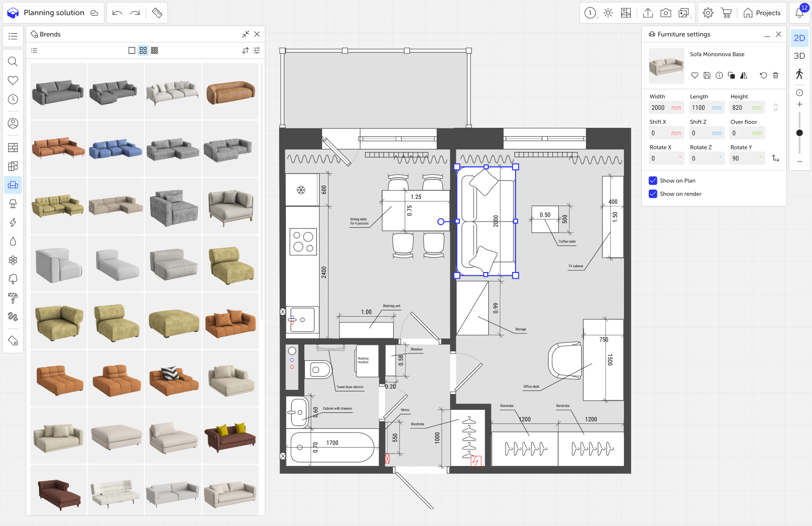Open notifications bell with badge 12

(800, 12)
